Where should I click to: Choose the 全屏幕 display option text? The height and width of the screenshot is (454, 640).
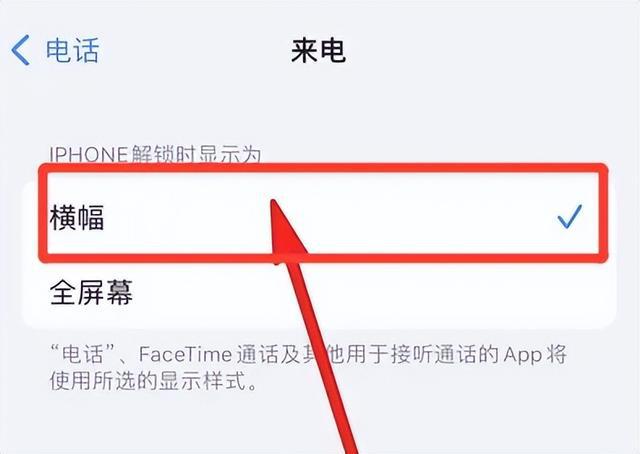[91, 292]
